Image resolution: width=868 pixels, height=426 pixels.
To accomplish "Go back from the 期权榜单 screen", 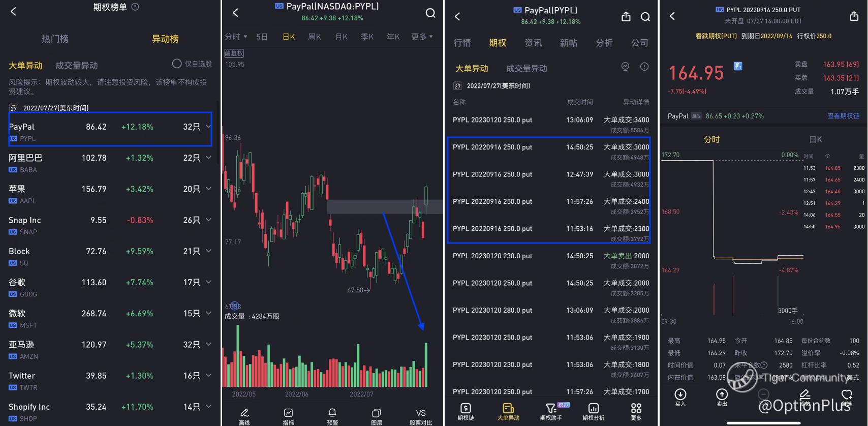I will coord(14,11).
